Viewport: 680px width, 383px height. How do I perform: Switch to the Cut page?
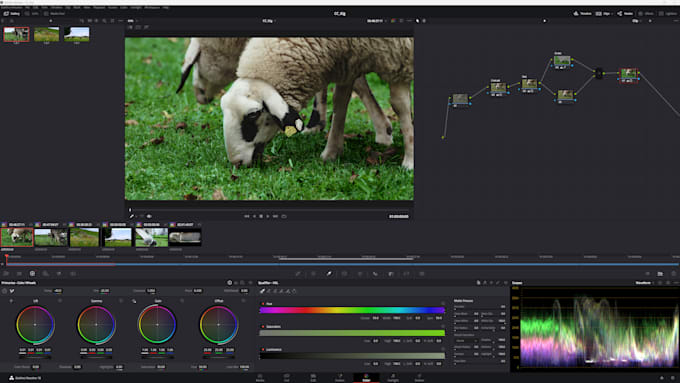pyautogui.click(x=287, y=378)
